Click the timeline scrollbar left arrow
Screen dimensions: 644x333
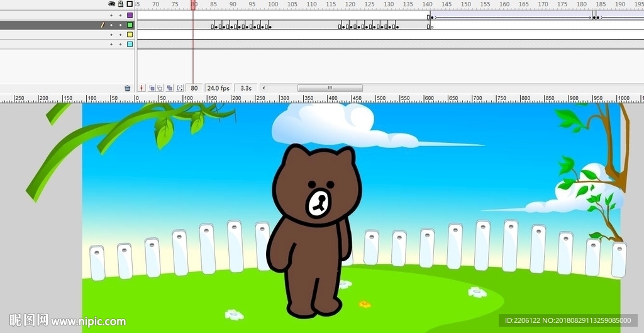(x=264, y=88)
